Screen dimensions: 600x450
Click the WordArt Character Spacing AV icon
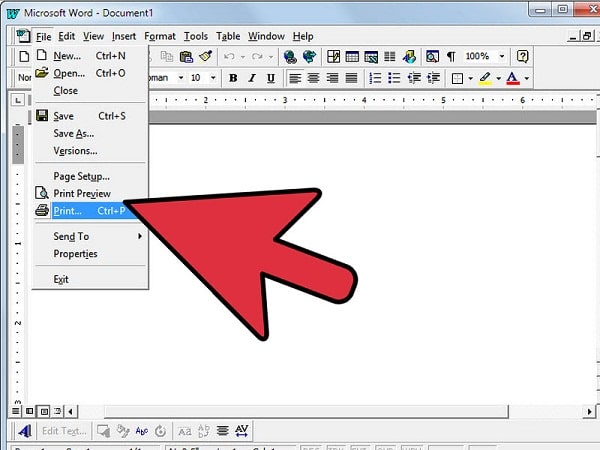tap(241, 431)
